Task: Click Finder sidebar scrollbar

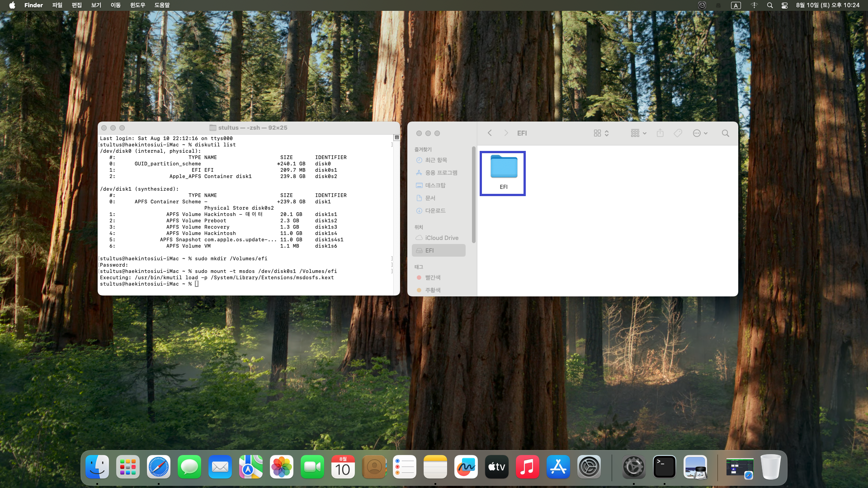Action: coord(473,194)
